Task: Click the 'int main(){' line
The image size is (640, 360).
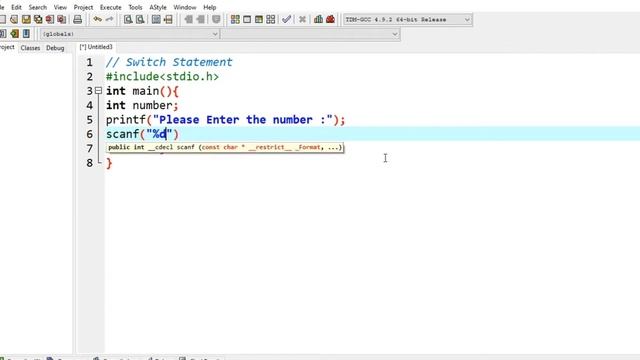Action: click(x=142, y=91)
